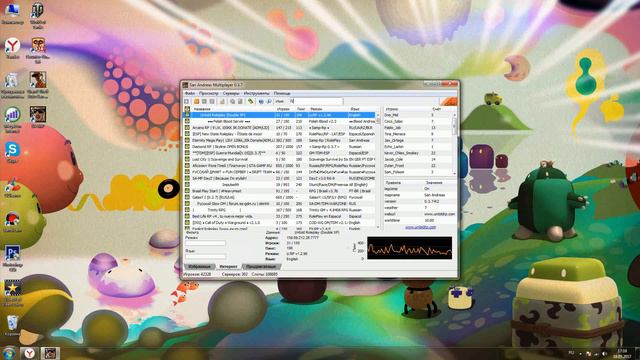Select the Arizona RP server row
The height and width of the screenshot is (360, 640).
(280, 128)
